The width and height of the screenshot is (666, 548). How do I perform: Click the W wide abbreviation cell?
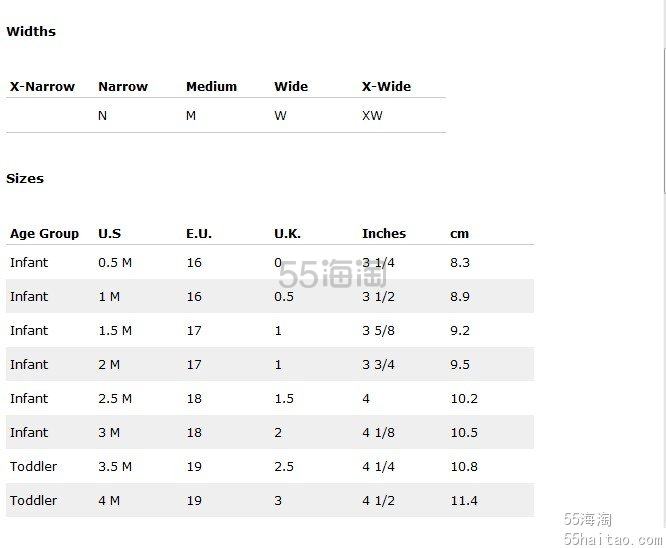(x=280, y=116)
